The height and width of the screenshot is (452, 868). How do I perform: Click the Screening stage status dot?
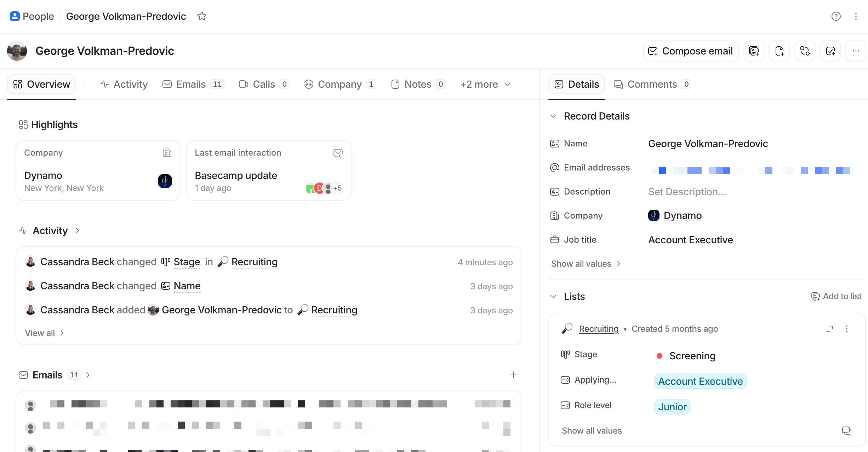[x=659, y=356]
